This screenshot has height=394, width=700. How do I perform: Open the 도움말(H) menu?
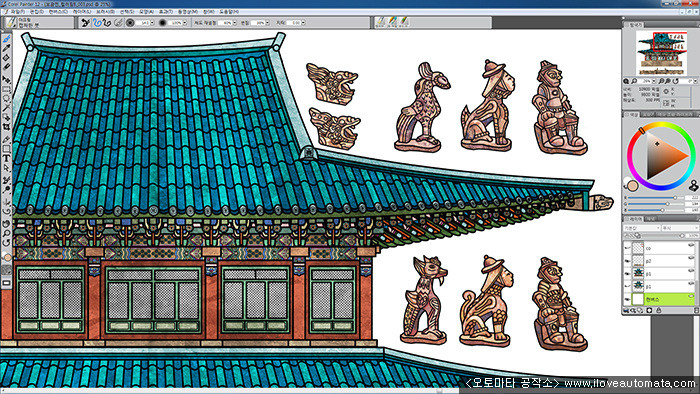point(229,12)
